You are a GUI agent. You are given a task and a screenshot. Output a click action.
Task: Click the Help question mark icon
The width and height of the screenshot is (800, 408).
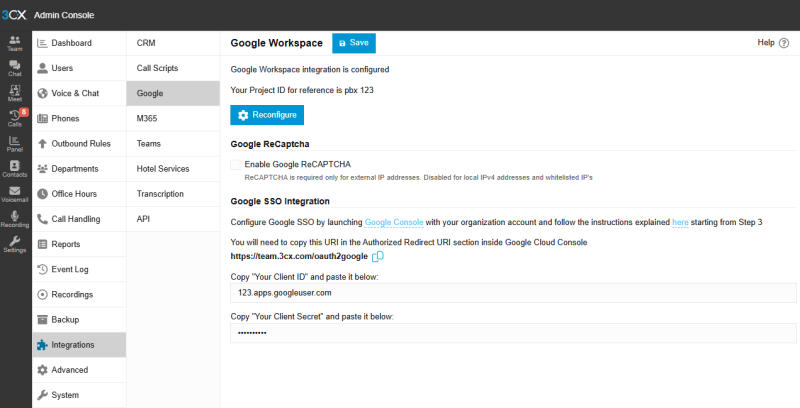click(784, 43)
